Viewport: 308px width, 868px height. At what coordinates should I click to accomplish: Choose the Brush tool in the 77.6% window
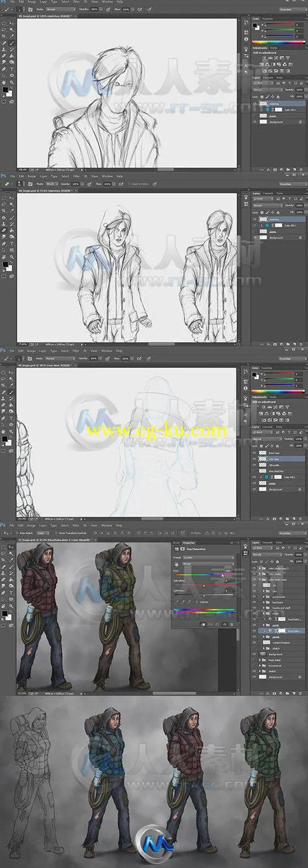click(x=12, y=218)
